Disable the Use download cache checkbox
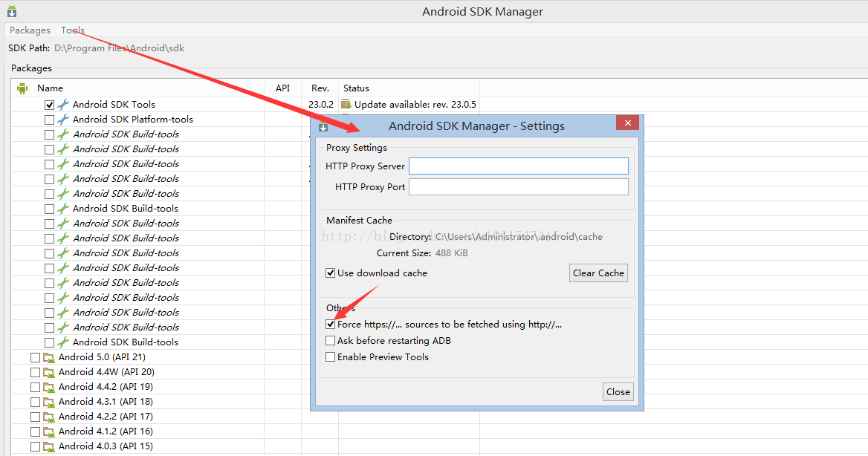 tap(331, 273)
